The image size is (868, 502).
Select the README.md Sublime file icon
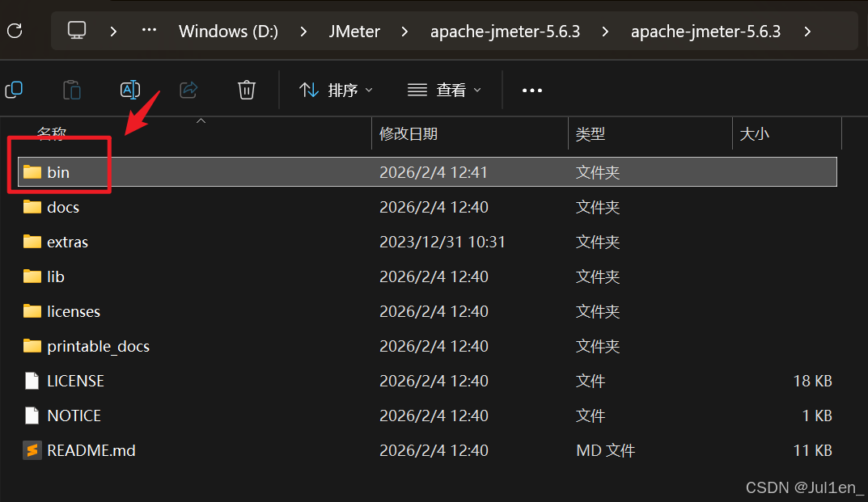point(32,450)
